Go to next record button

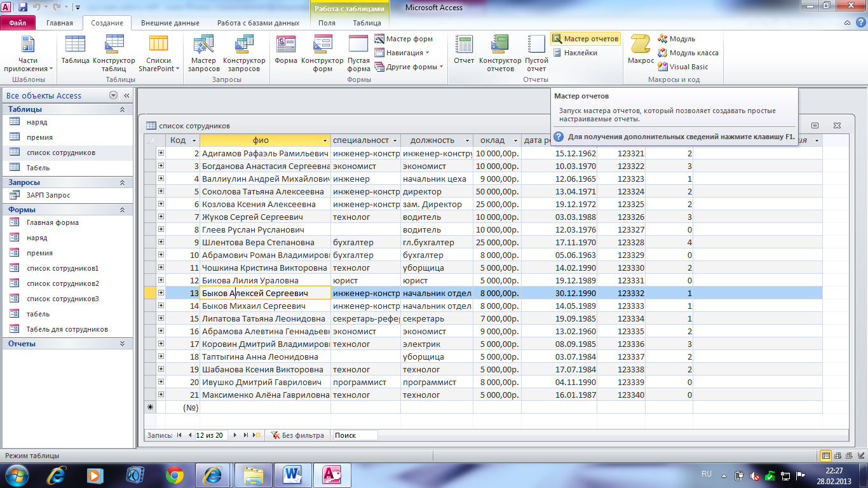coord(235,435)
